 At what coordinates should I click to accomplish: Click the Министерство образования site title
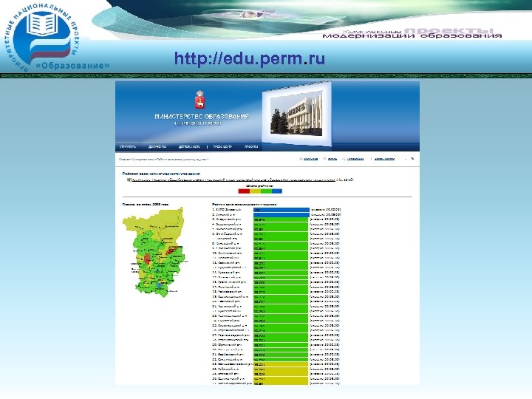pyautogui.click(x=202, y=117)
